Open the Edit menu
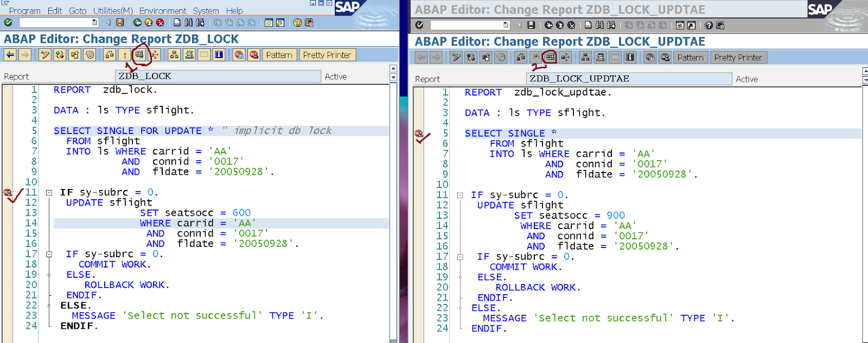Viewport: 868px width, 343px height. (x=55, y=10)
